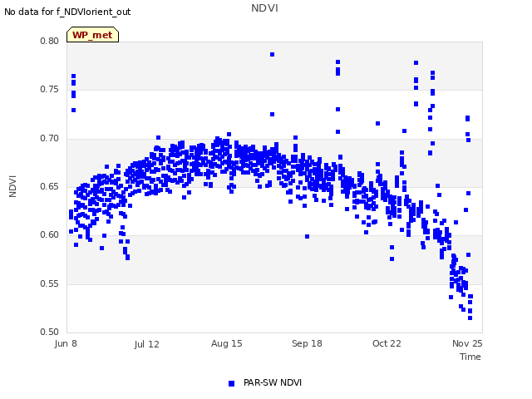This screenshot has width=532, height=399.
Task: Click the Oct 22 axis tick label
Action: pyautogui.click(x=387, y=343)
